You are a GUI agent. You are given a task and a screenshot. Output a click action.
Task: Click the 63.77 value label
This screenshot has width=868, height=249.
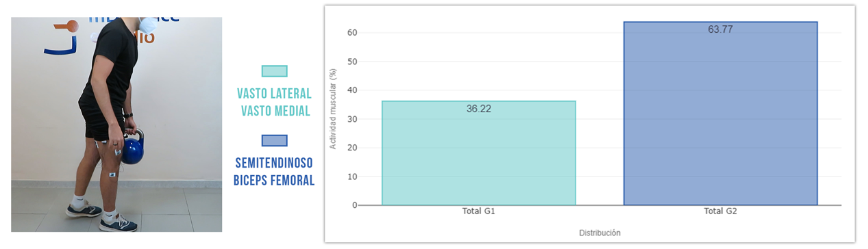[x=721, y=29]
